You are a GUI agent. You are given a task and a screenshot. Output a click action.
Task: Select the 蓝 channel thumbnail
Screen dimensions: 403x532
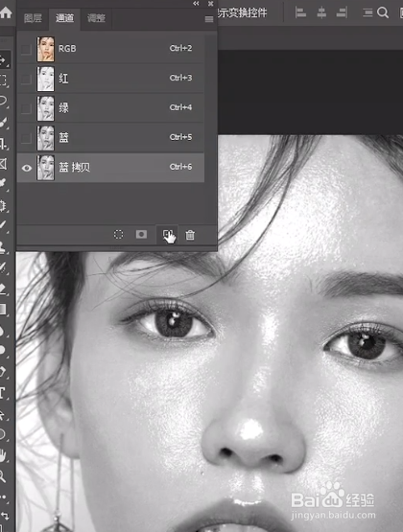[x=45, y=138]
